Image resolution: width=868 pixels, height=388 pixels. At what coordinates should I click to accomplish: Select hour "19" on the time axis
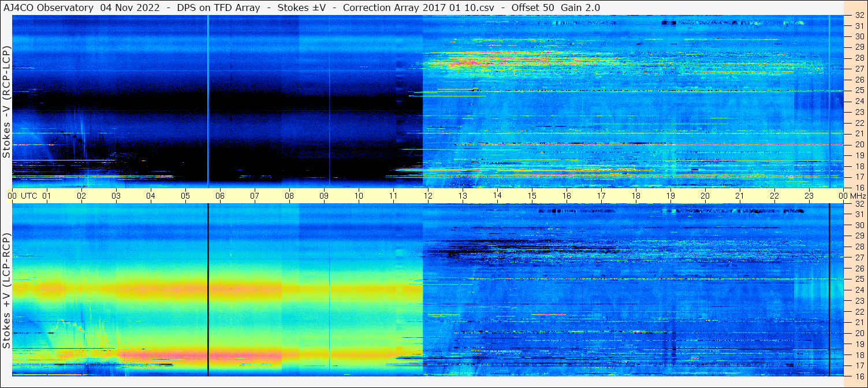(x=670, y=196)
